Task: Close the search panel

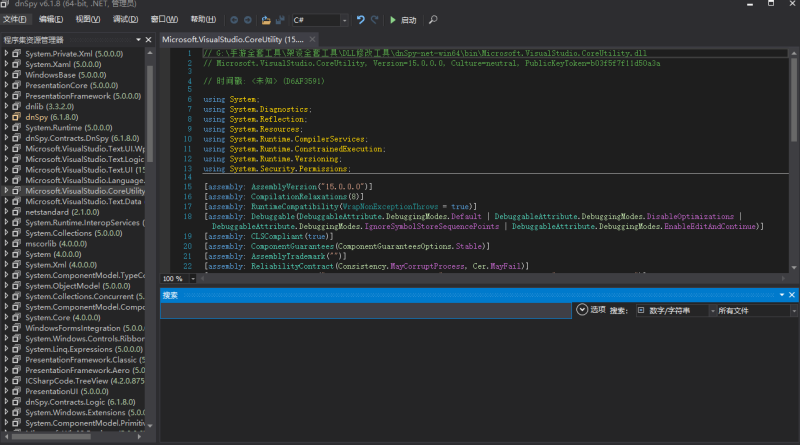Action: tap(792, 295)
